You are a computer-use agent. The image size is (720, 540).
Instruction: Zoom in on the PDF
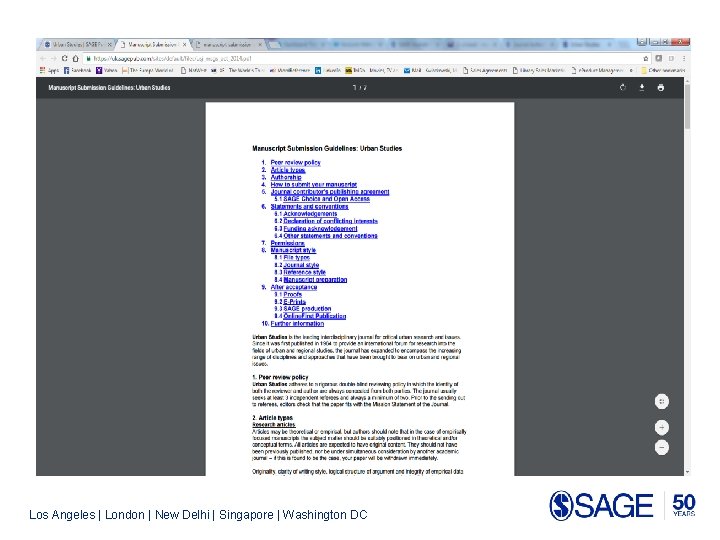pos(662,428)
